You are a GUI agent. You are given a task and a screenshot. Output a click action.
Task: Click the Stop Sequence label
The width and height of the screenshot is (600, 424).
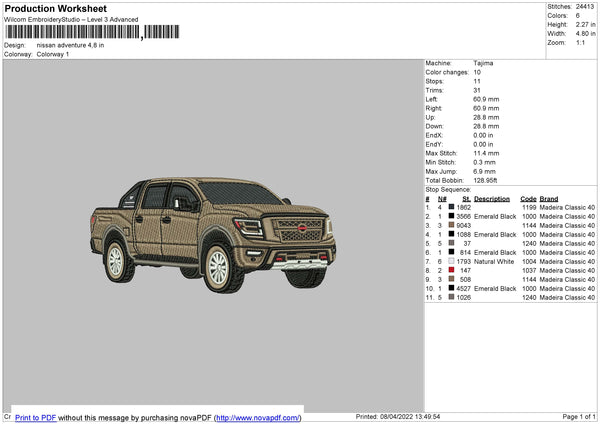point(447,188)
